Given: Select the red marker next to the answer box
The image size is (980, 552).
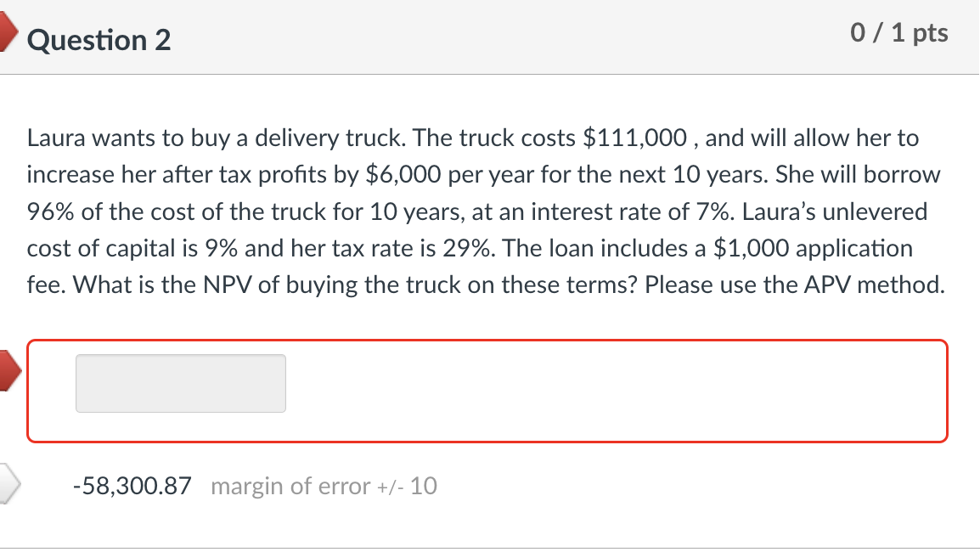Looking at the screenshot, I should point(7,369).
